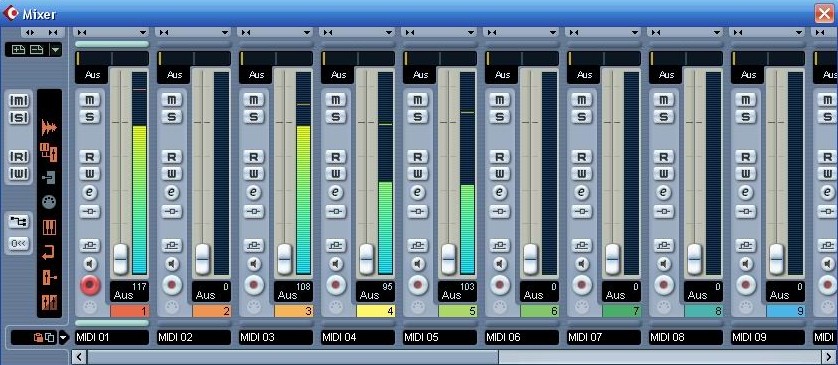Click the MIDI 01 volume fader handle
Image resolution: width=838 pixels, height=365 pixels.
(121, 259)
